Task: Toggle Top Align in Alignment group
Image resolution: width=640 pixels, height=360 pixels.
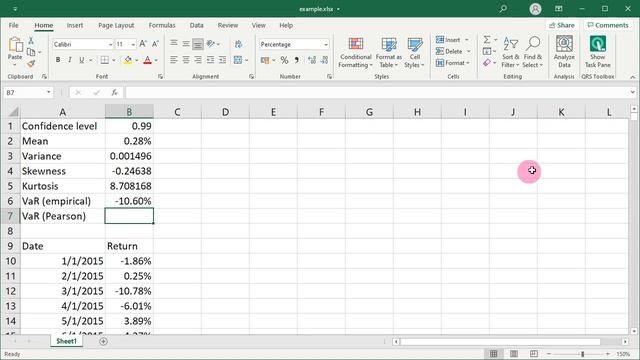Action: click(174, 44)
